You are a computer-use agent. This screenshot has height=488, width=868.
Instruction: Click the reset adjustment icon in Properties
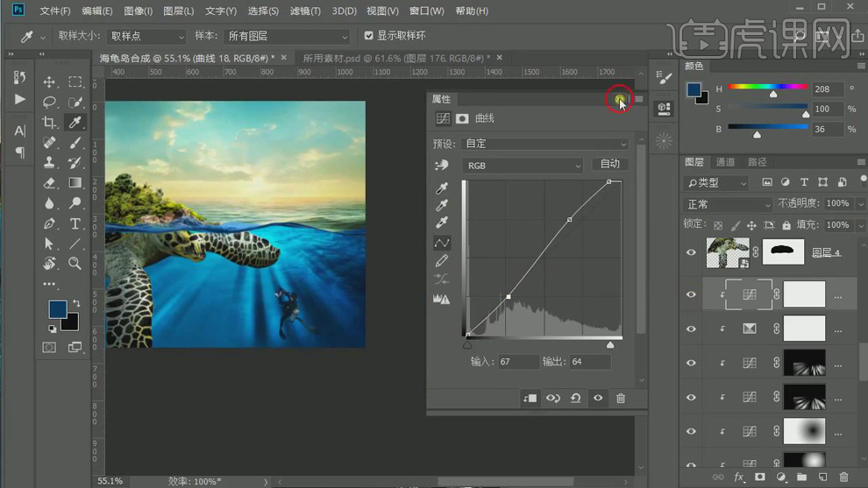tap(575, 398)
